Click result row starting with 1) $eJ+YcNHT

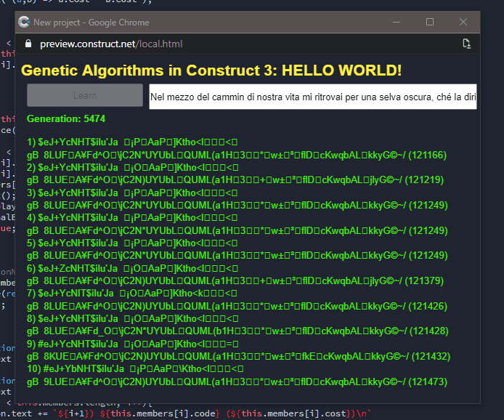pos(132,142)
